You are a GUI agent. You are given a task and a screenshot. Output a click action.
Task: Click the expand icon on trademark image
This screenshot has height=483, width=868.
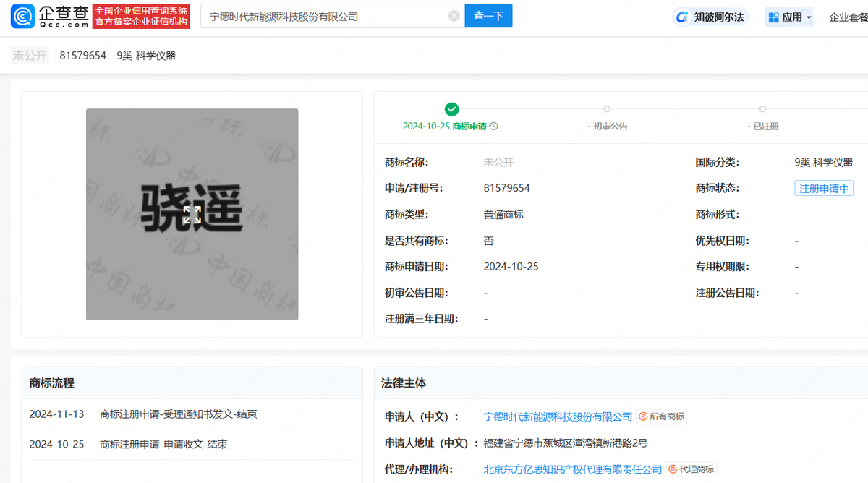click(192, 215)
